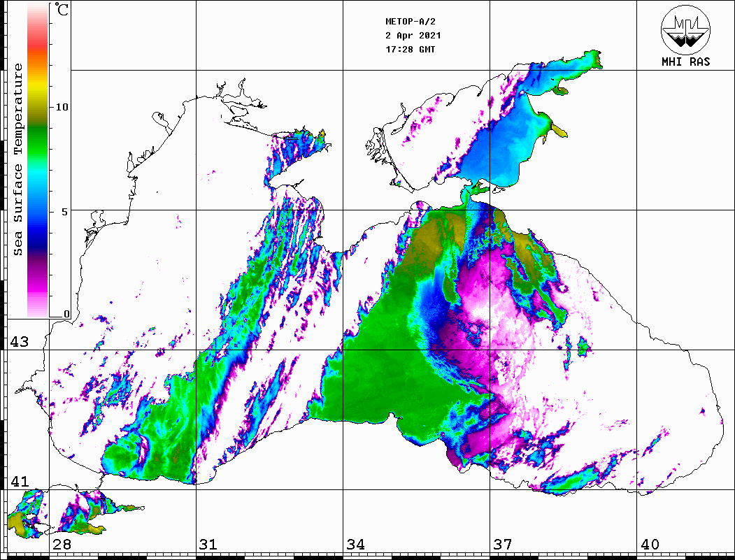Click the latitude label '41'

pos(20,481)
